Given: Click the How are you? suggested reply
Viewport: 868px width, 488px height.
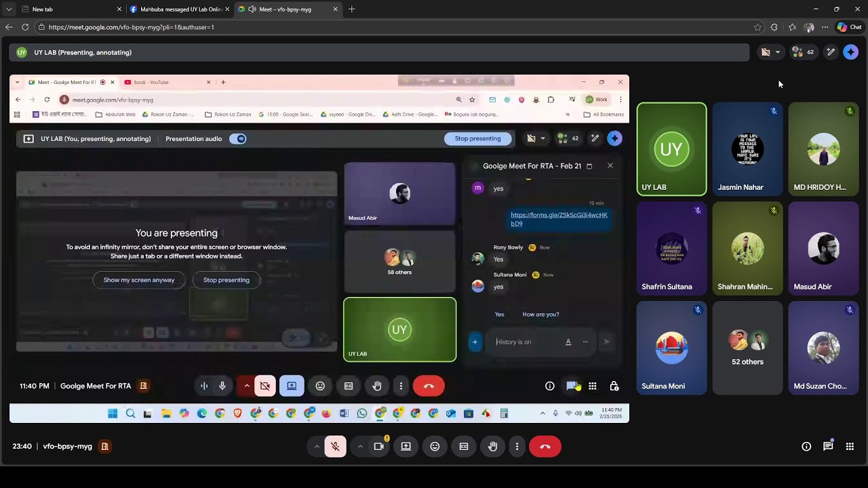Looking at the screenshot, I should coord(540,314).
